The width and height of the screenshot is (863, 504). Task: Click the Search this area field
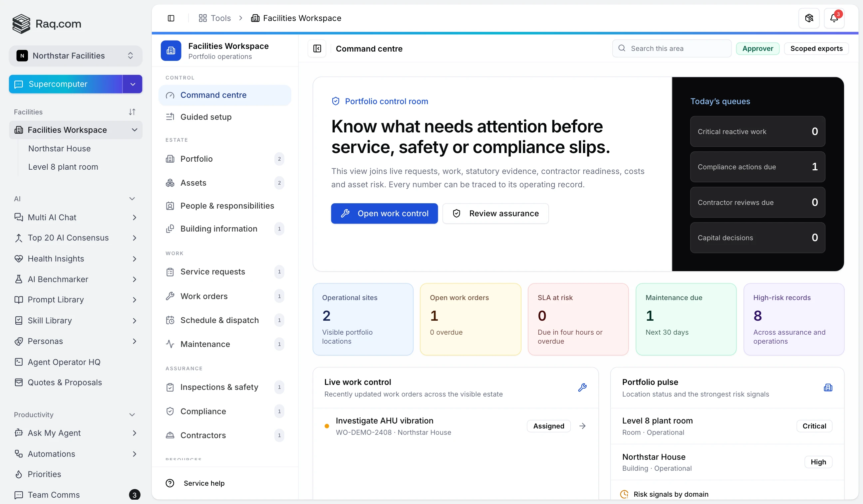point(672,49)
